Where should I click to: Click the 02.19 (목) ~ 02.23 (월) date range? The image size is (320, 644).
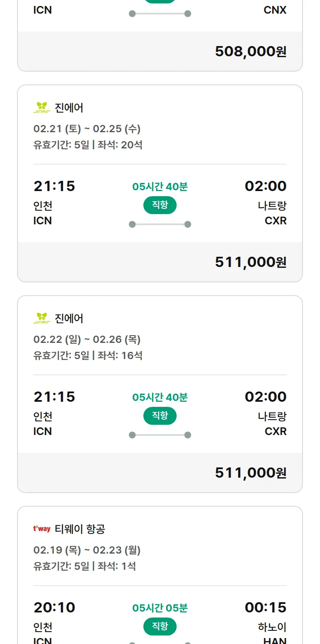click(87, 550)
